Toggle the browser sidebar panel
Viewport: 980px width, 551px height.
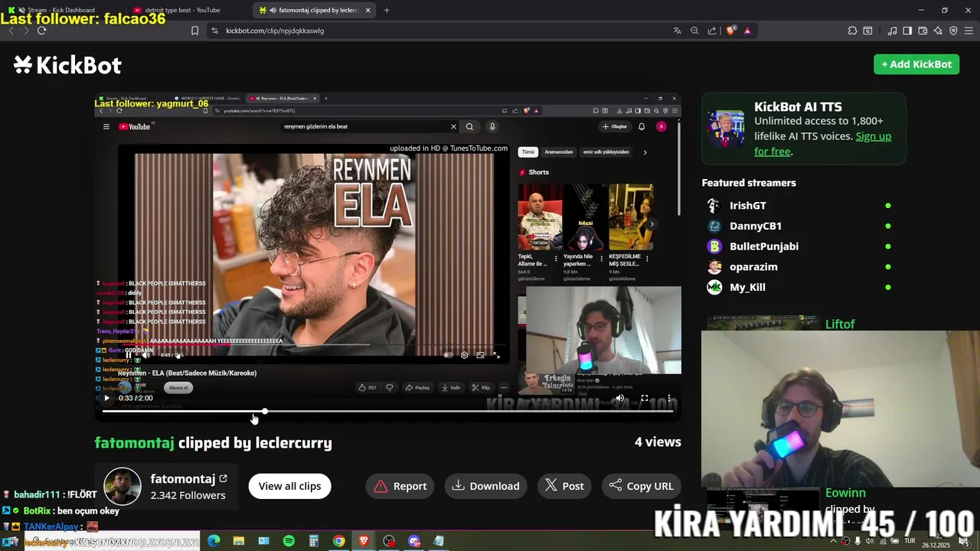tap(907, 31)
